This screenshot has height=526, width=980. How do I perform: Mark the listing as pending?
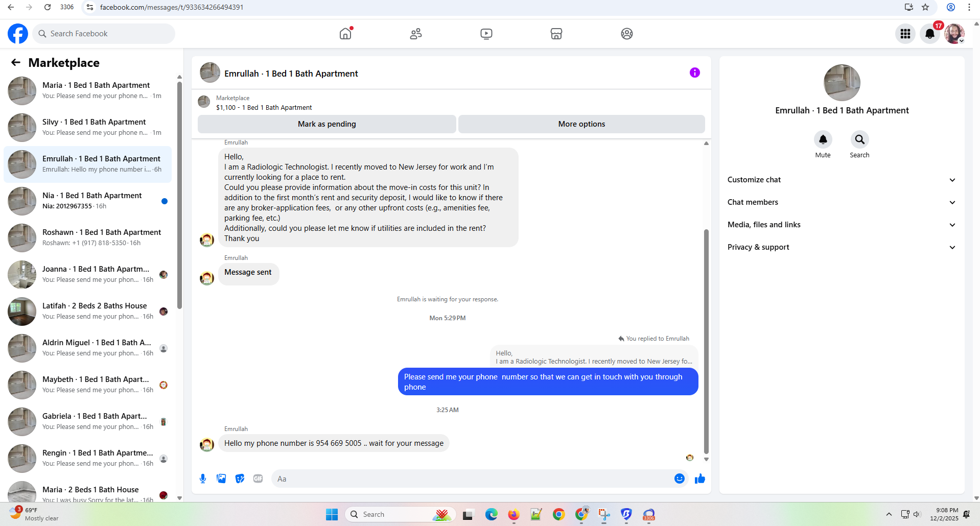(x=327, y=124)
